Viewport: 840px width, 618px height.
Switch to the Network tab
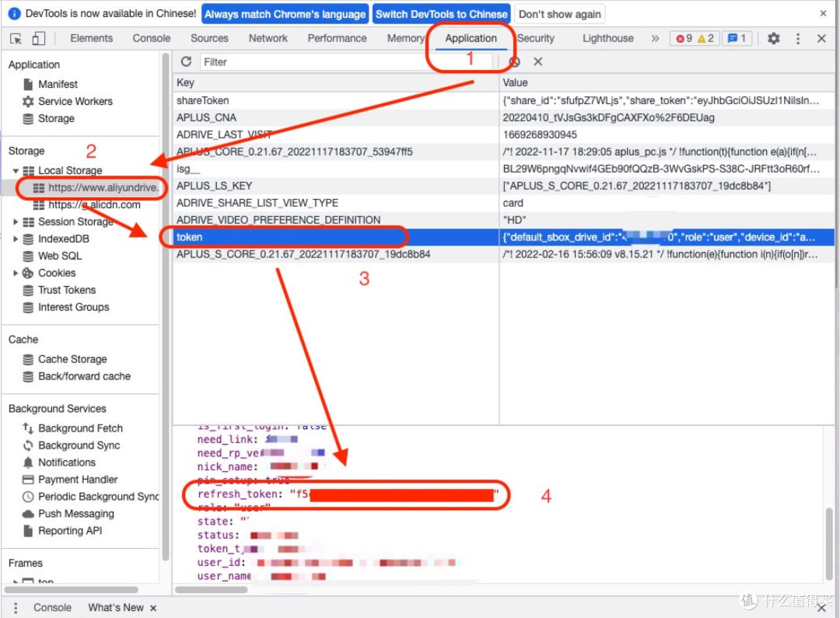pyautogui.click(x=268, y=37)
